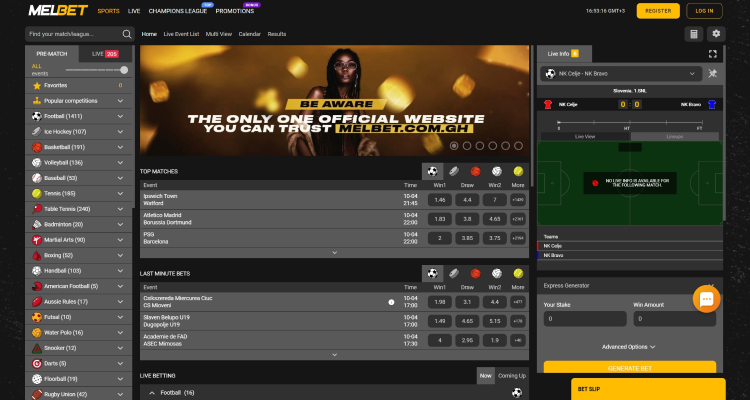
Task: Go to third banner slide dot
Action: (x=480, y=146)
